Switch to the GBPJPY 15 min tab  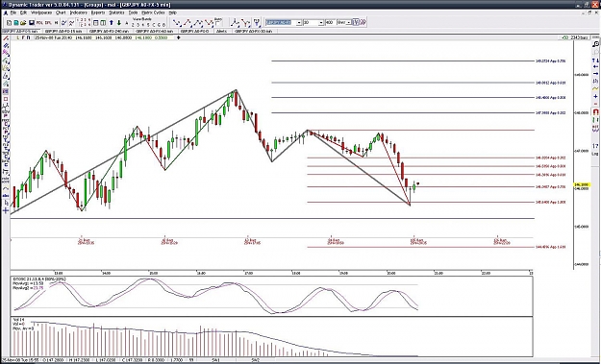(63, 31)
